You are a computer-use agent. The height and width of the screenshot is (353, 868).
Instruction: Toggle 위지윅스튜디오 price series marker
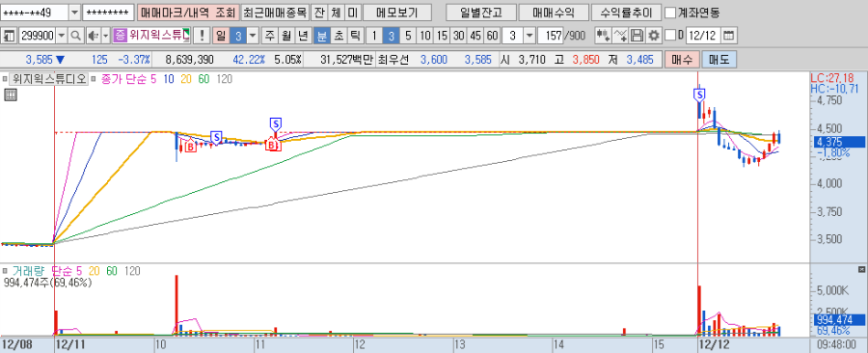pos(5,79)
